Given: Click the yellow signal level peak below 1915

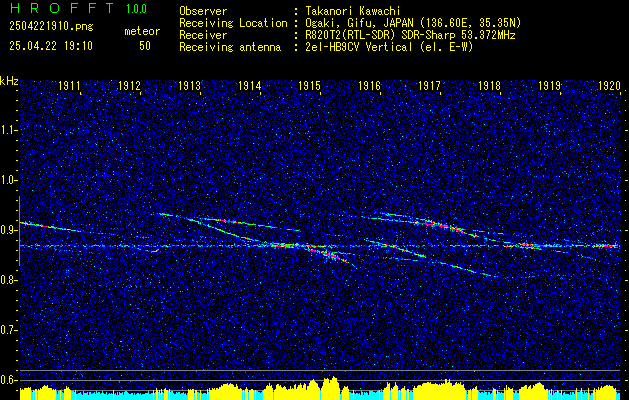Looking at the screenshot, I should point(331,388).
